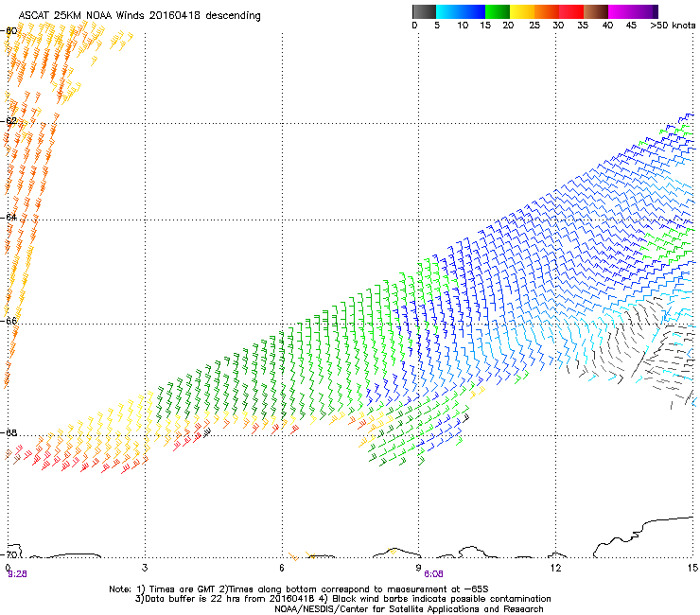Image resolution: width=700 pixels, height=615 pixels.
Task: Click the longitude label '3' on bottom axis
Action: (145, 568)
